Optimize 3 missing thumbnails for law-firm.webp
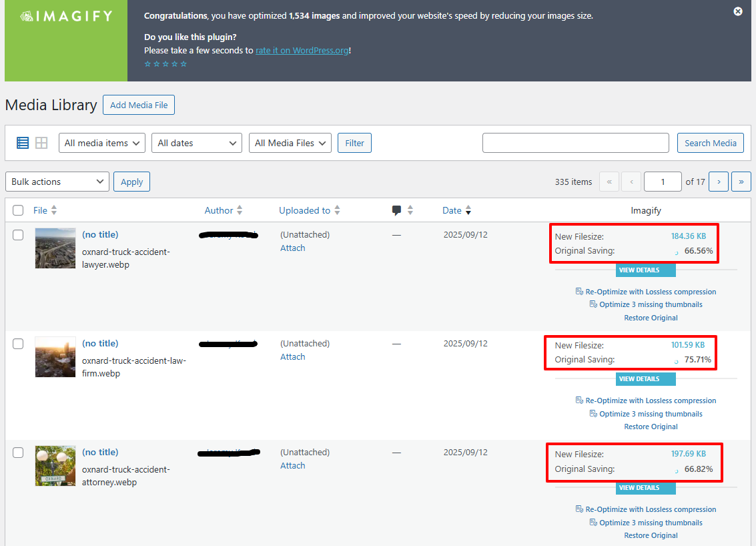Image resolution: width=756 pixels, height=546 pixels. click(646, 414)
